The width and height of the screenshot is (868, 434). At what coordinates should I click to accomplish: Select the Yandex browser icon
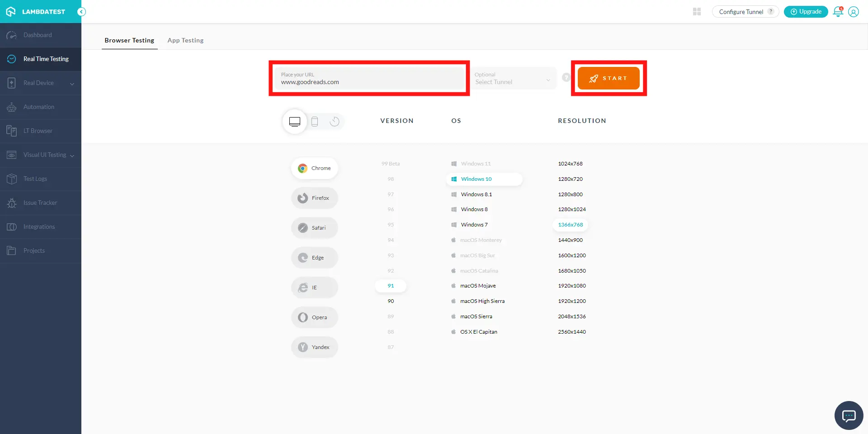314,347
